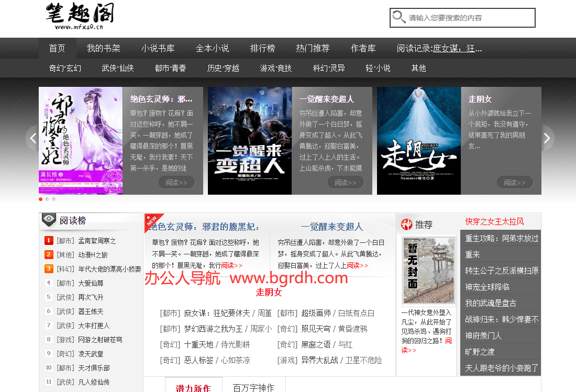Open the 快穿之女主太拉风 link

(494, 221)
